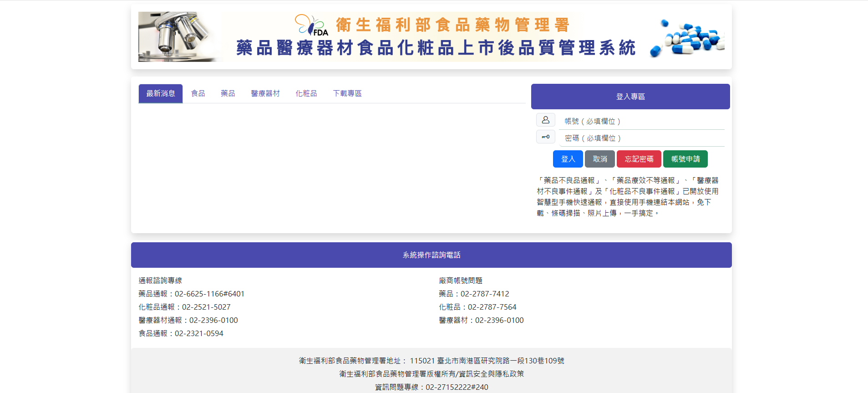Click the 資訊安全與隱私政策 footer text
Image resolution: width=868 pixels, height=393 pixels.
pos(491,374)
